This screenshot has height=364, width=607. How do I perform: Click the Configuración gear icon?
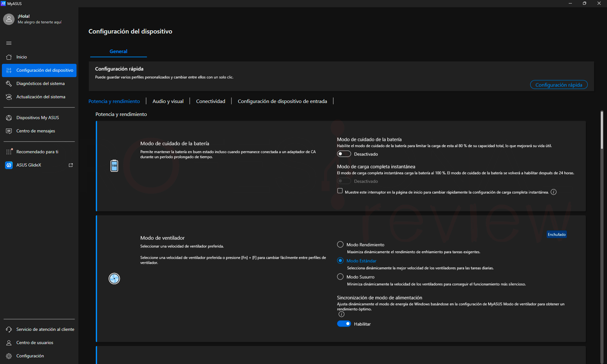click(9, 356)
